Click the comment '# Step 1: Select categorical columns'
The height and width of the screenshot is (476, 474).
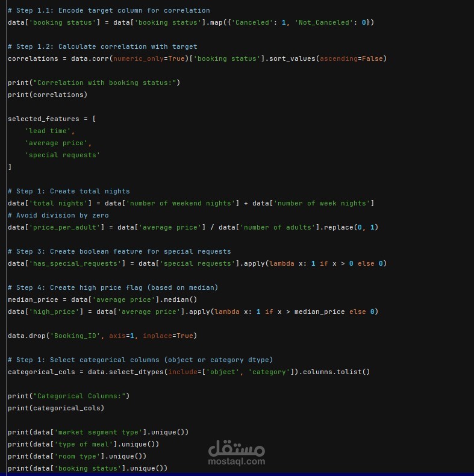pos(140,360)
